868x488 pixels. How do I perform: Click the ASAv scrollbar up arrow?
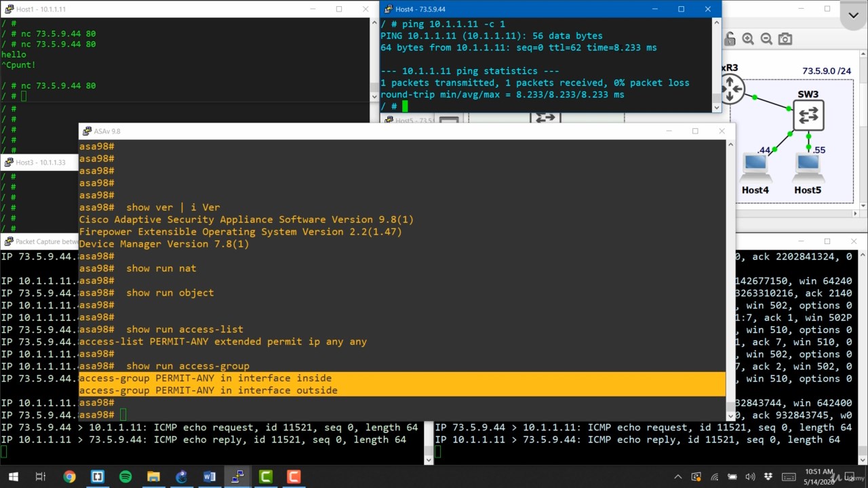[730, 144]
